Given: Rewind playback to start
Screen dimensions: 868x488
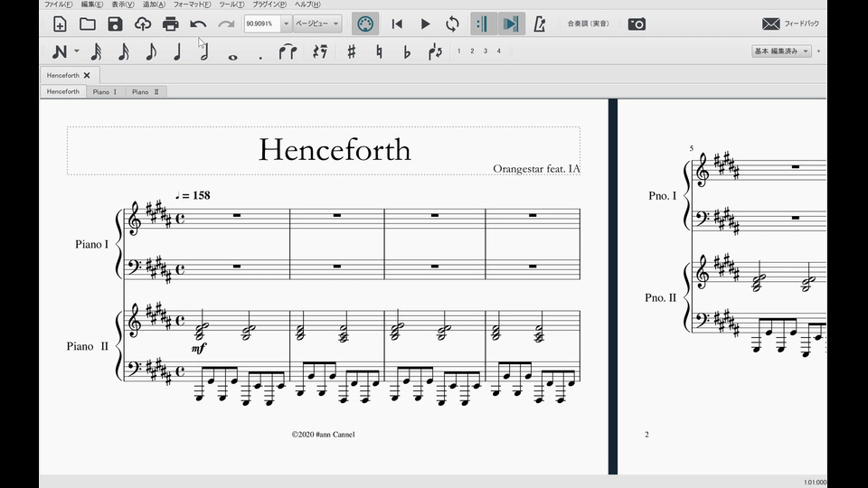Looking at the screenshot, I should click(x=397, y=23).
